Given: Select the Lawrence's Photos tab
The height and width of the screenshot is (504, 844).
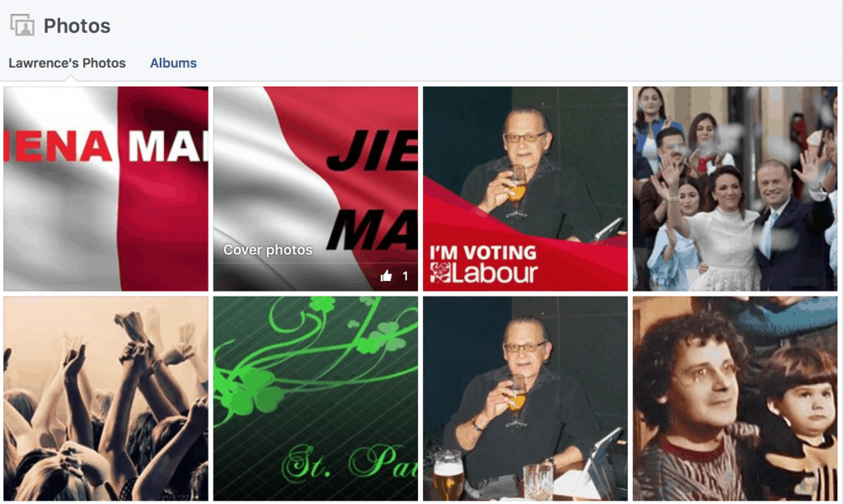Looking at the screenshot, I should pyautogui.click(x=68, y=63).
